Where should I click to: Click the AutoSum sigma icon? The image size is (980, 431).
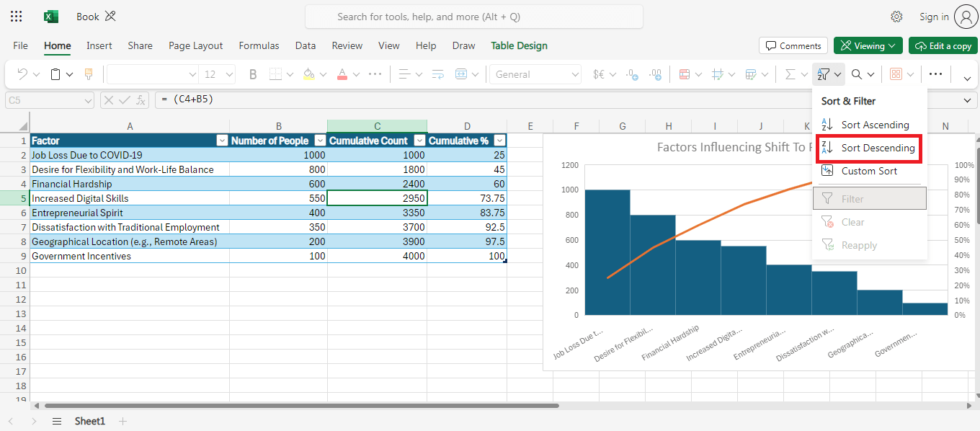pyautogui.click(x=790, y=74)
